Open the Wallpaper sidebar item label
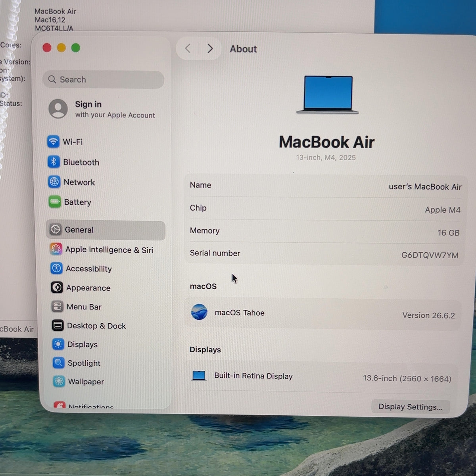The width and height of the screenshot is (476, 476). (86, 382)
